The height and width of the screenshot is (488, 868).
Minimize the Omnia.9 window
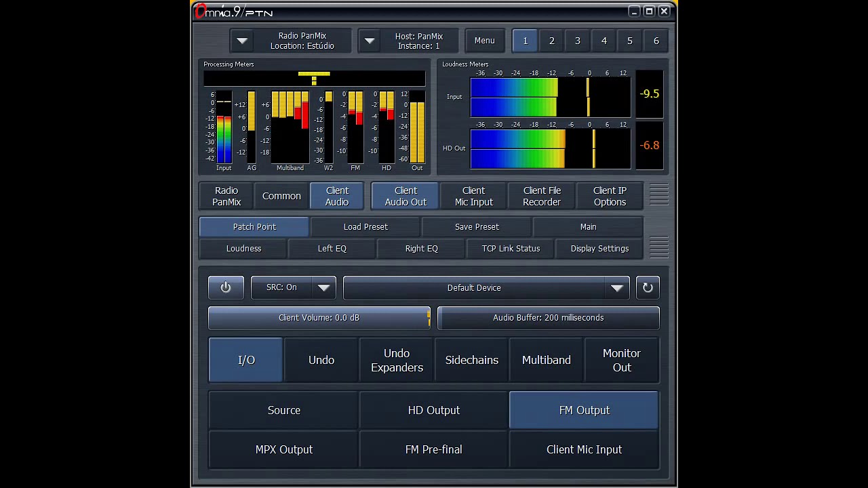coord(634,11)
